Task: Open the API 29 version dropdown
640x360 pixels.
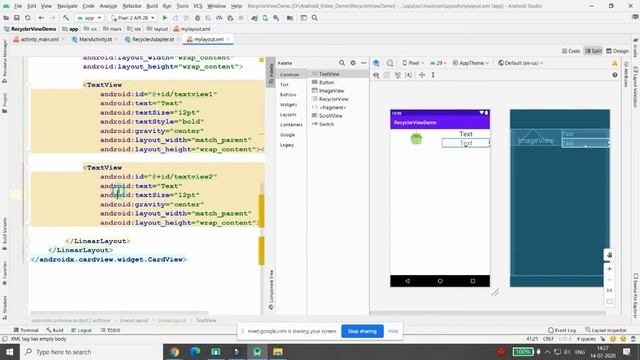Action: [438, 63]
